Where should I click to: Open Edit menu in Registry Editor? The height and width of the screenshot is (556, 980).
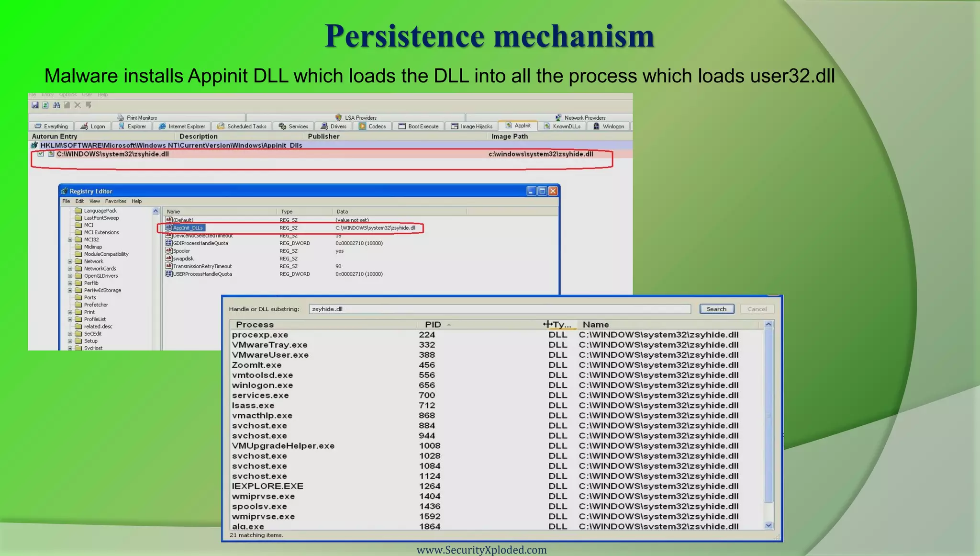(79, 201)
